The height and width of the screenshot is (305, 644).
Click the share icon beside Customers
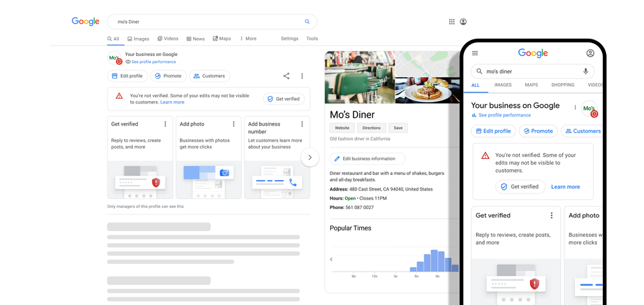(x=287, y=76)
